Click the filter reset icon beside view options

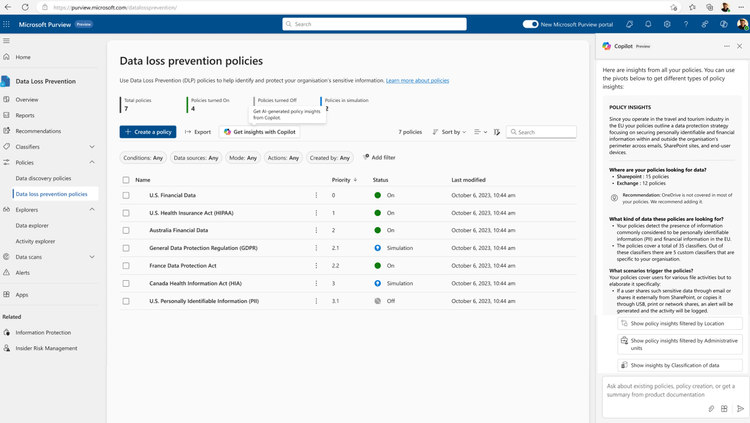point(496,132)
